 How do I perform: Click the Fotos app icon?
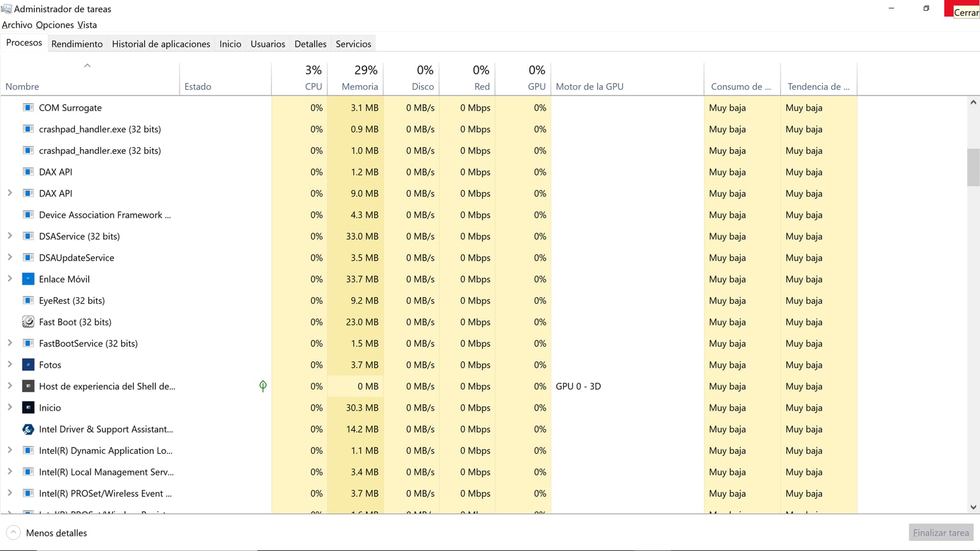pos(28,365)
